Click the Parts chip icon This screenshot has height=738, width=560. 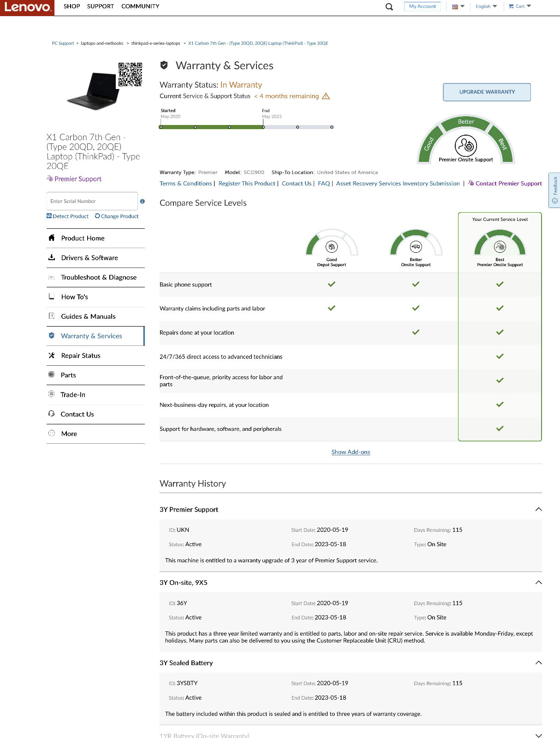point(52,375)
